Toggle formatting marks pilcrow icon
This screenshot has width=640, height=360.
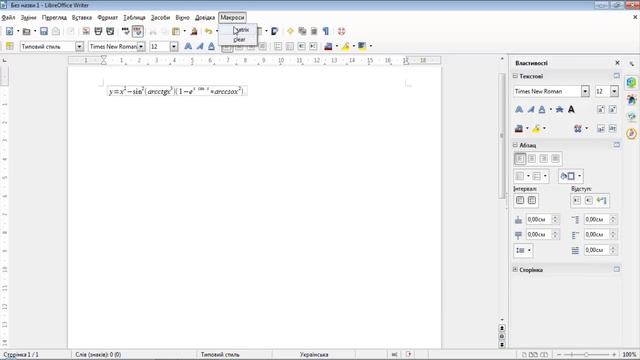(x=326, y=31)
